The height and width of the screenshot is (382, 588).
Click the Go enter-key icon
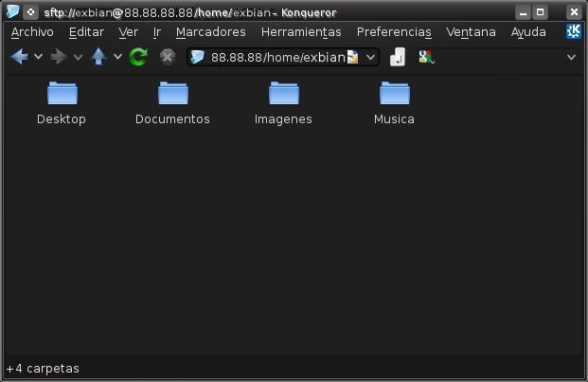pos(398,58)
